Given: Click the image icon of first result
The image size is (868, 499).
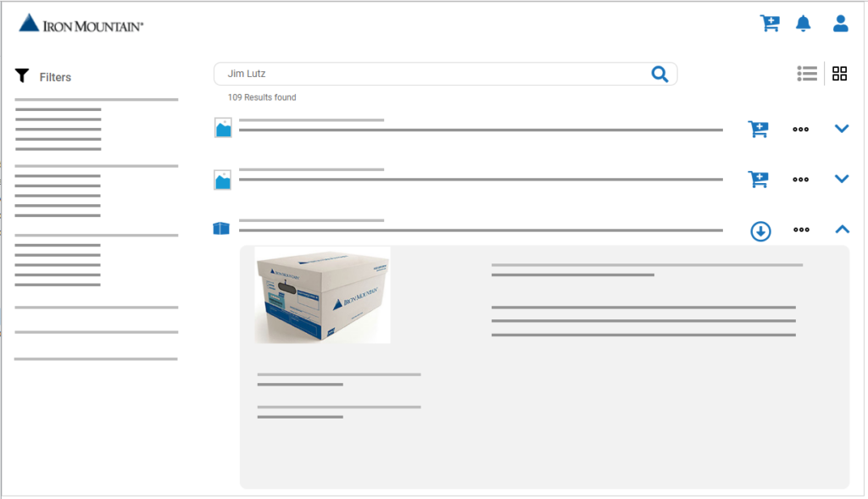Looking at the screenshot, I should [x=223, y=129].
